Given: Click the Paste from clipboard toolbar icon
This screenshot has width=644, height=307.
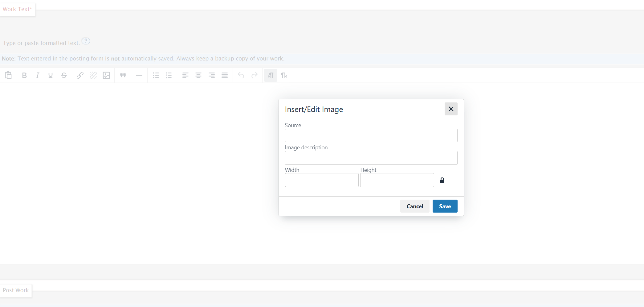Looking at the screenshot, I should pos(8,75).
